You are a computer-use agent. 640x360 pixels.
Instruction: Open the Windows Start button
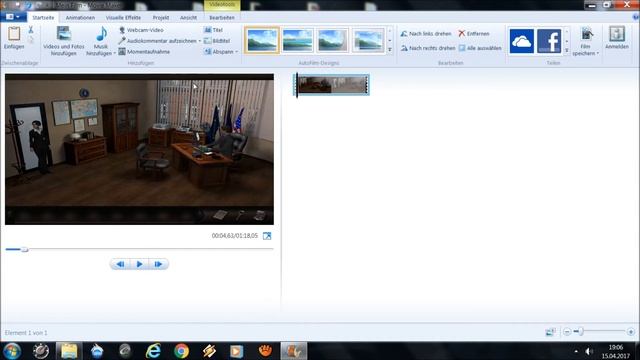coord(12,351)
